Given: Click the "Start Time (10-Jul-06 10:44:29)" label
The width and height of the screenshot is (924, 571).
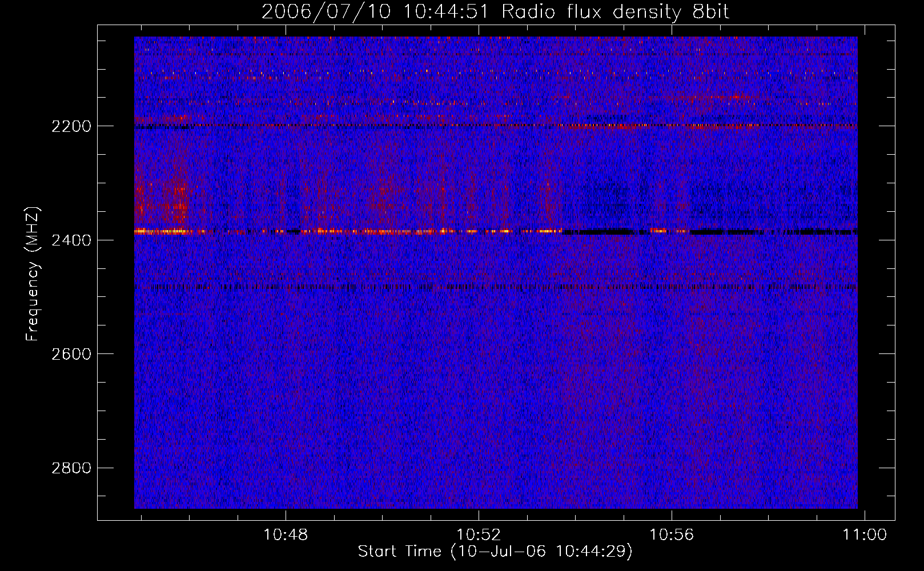Looking at the screenshot, I should (x=495, y=552).
